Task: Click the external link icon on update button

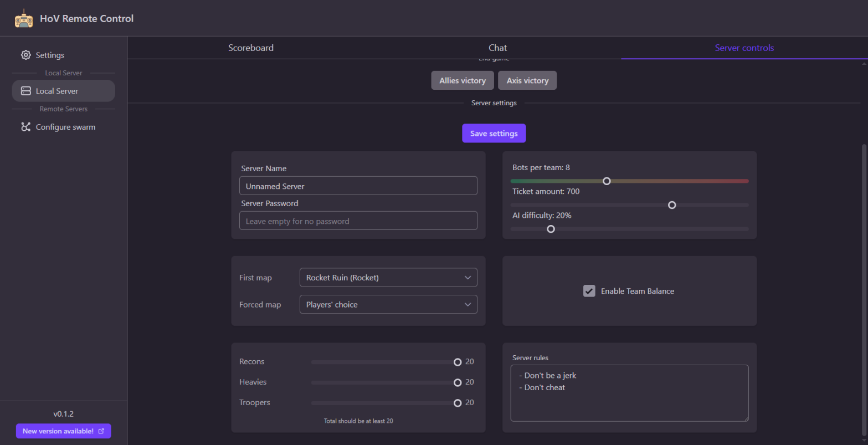Action: click(101, 431)
